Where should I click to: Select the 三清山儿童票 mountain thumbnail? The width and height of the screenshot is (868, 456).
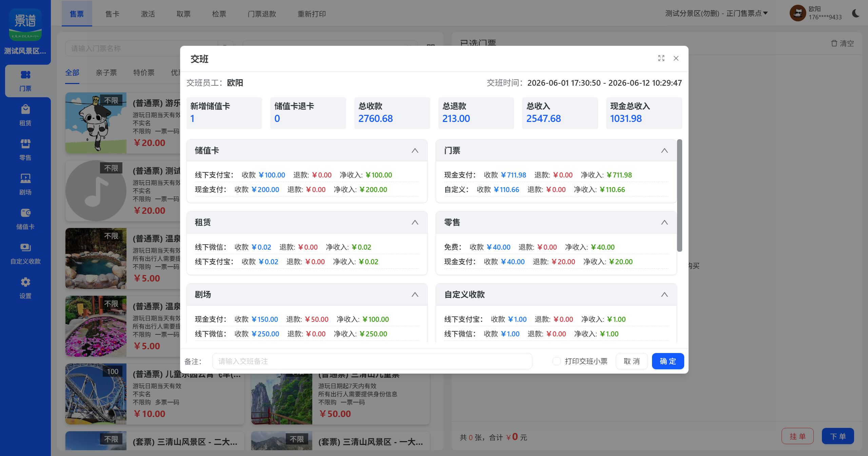(x=281, y=399)
